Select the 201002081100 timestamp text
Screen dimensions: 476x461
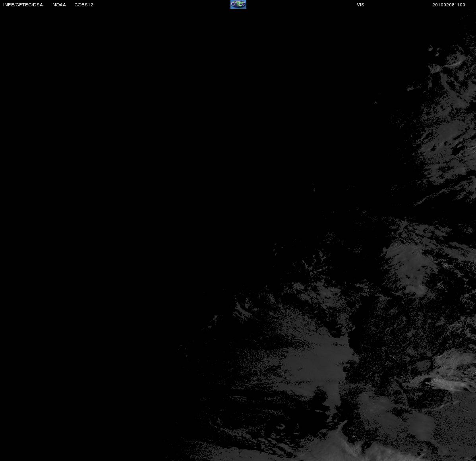coord(449,5)
